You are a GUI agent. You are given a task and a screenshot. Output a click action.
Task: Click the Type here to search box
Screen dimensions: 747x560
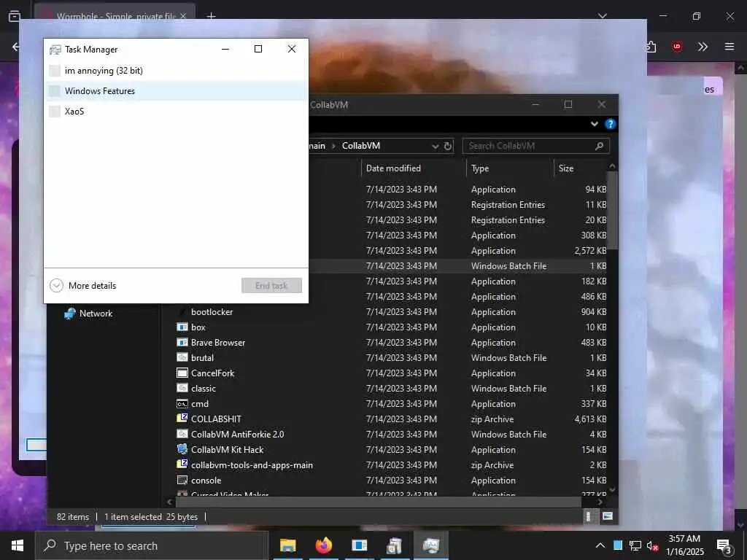click(152, 545)
